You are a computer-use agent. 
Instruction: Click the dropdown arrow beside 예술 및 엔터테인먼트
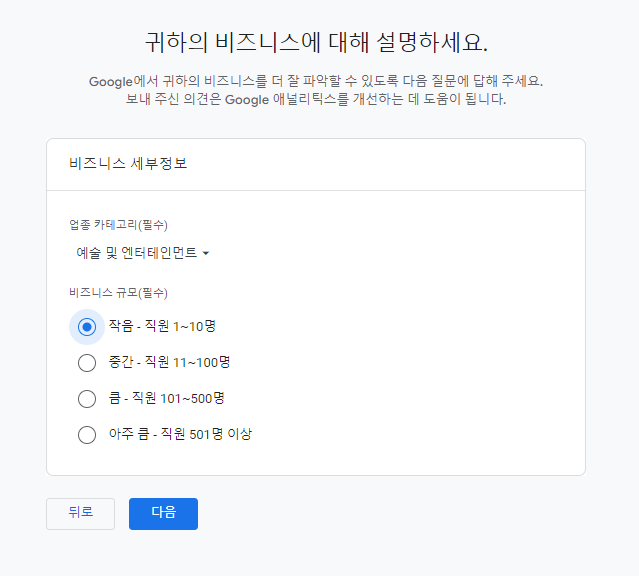pos(206,254)
